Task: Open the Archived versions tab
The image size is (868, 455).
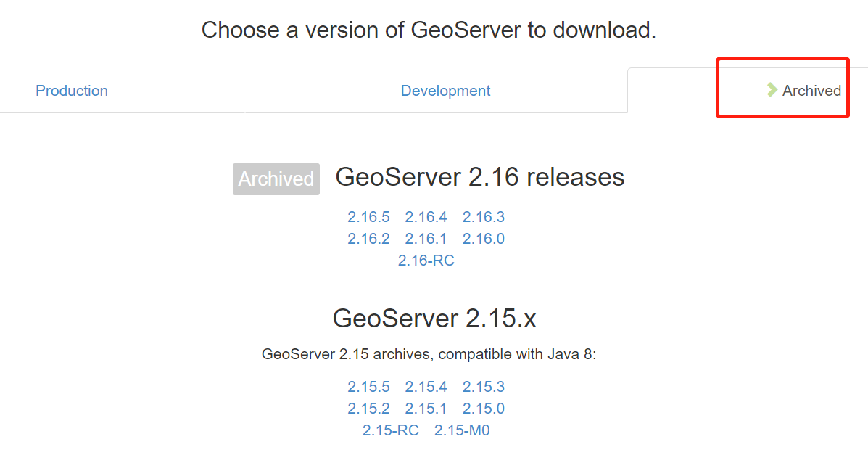Action: (x=812, y=90)
